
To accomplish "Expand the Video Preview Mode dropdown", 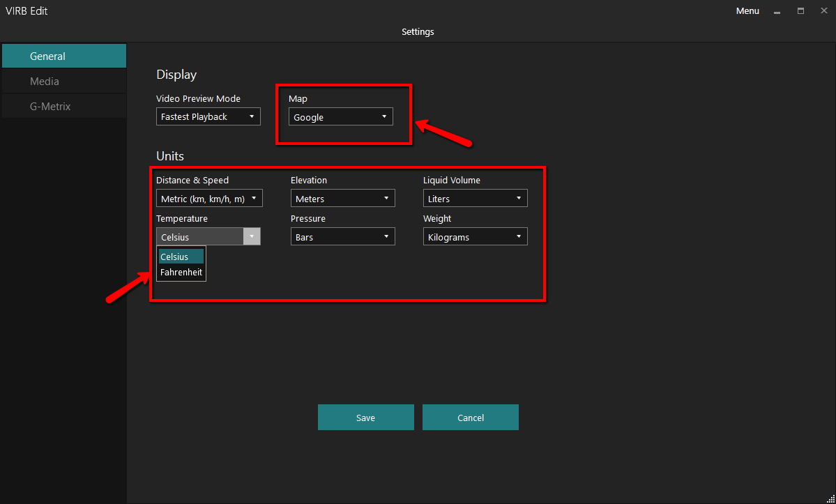I will tap(208, 117).
